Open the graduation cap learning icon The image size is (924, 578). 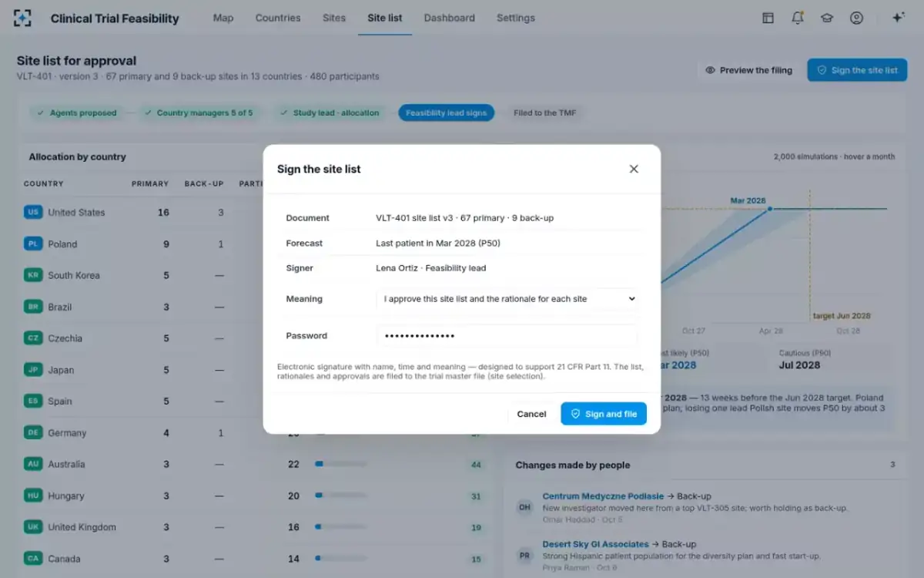pos(827,18)
